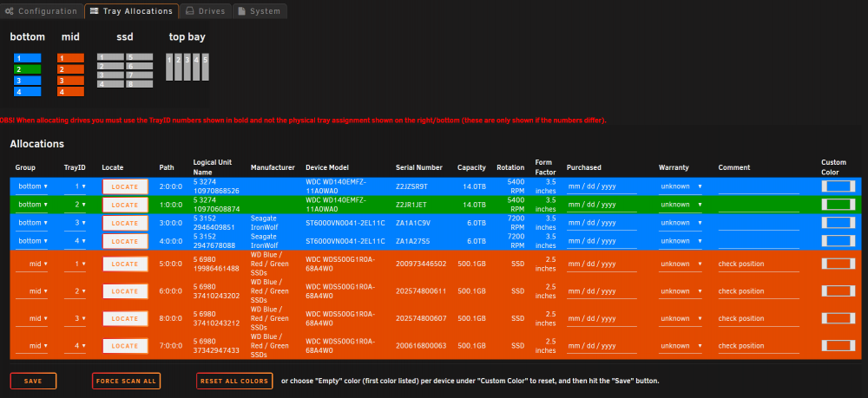Click green bottom tray 2 in the layout diagram
868x398 pixels.
tap(27, 69)
